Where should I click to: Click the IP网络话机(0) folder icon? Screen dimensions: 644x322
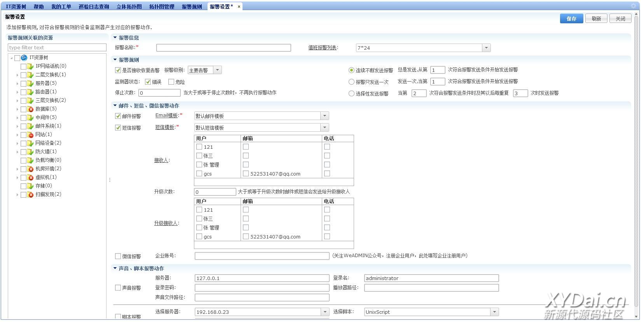(30, 66)
